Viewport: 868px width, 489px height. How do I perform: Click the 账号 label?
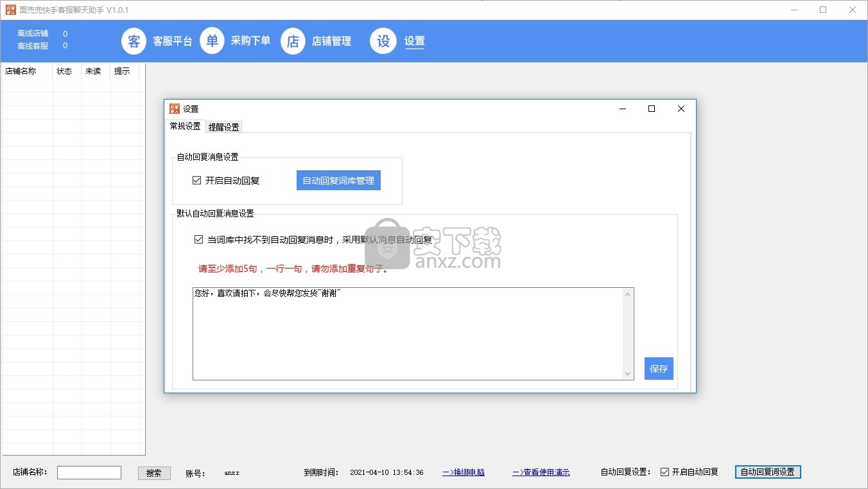click(x=195, y=474)
